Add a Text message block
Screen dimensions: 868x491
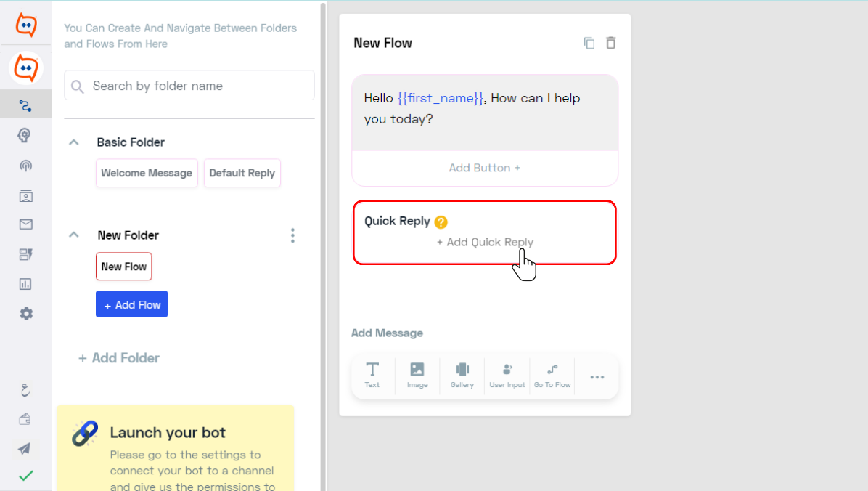click(x=372, y=376)
